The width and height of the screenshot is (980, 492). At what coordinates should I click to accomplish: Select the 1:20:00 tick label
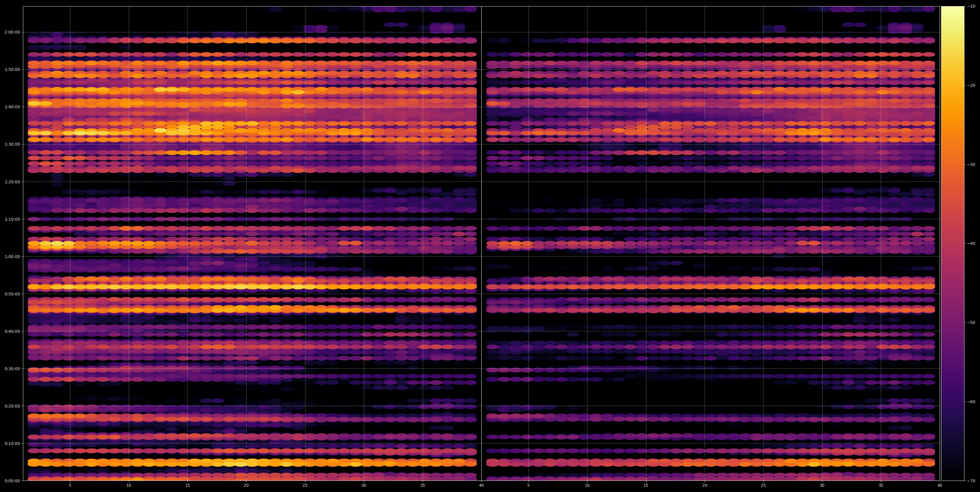(12, 182)
